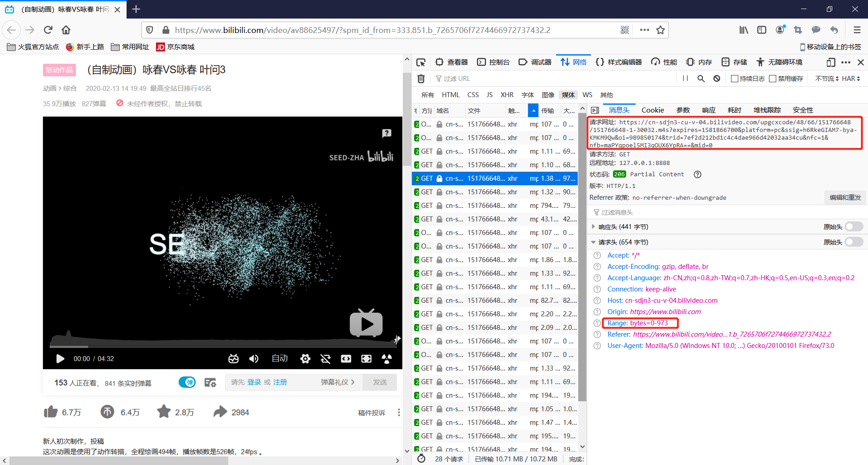Open the Cookie details tab
The height and width of the screenshot is (465, 868).
click(653, 110)
